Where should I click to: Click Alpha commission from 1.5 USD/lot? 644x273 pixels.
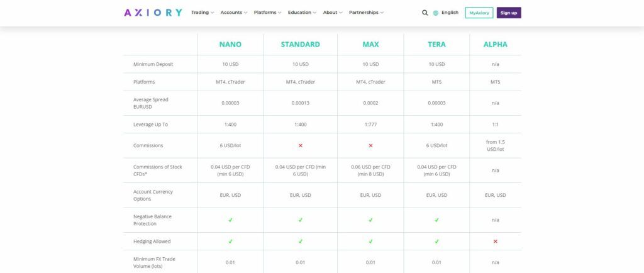coord(496,146)
